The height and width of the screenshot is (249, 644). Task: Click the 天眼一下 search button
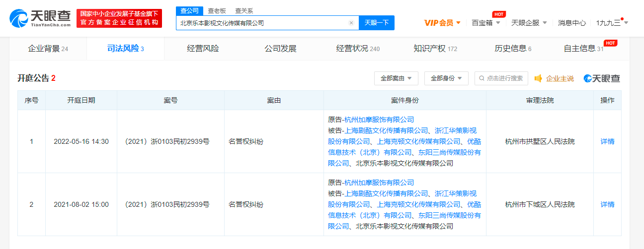point(376,23)
